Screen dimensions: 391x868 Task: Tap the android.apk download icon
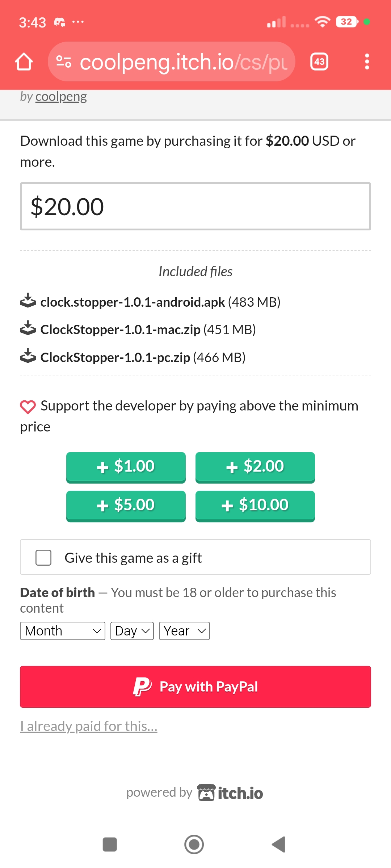(28, 301)
